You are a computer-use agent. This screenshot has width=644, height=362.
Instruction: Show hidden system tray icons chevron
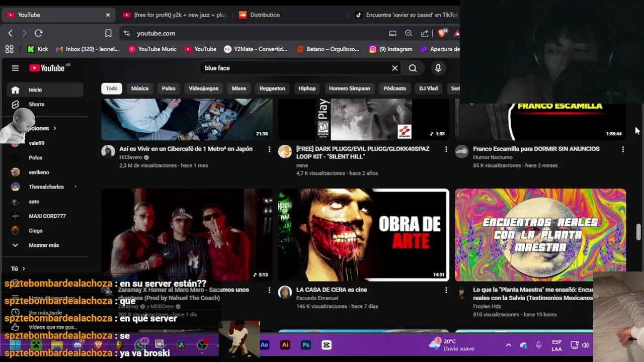click(x=509, y=345)
